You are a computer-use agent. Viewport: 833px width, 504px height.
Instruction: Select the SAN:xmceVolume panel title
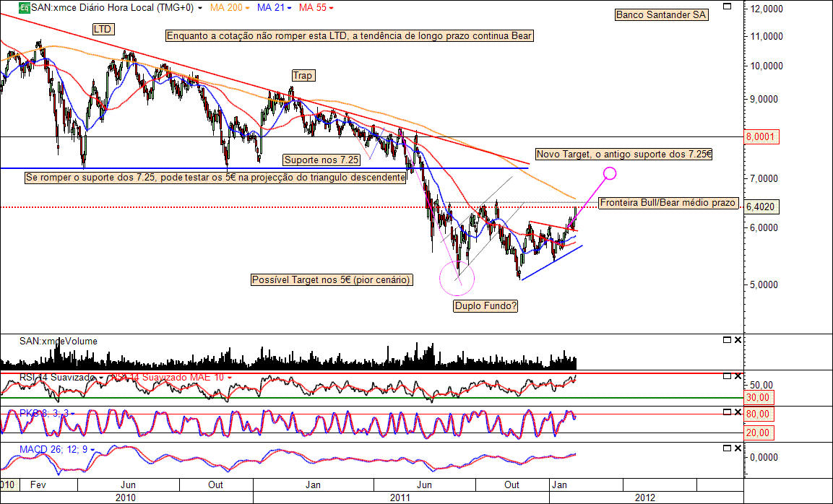coord(59,341)
